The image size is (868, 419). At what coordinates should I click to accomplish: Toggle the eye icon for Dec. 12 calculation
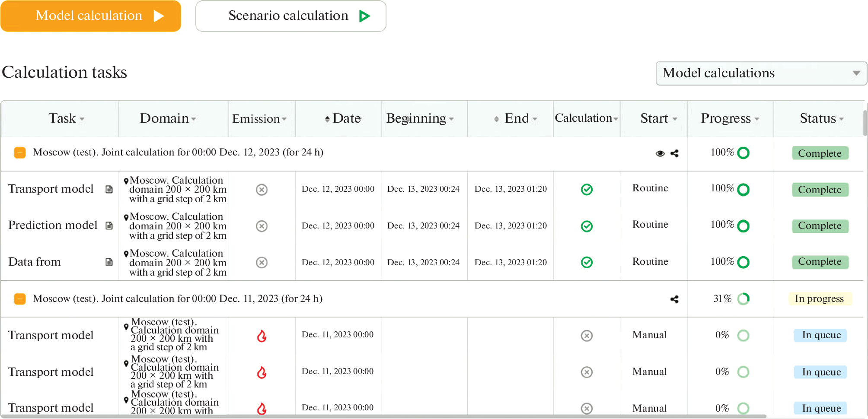point(660,153)
